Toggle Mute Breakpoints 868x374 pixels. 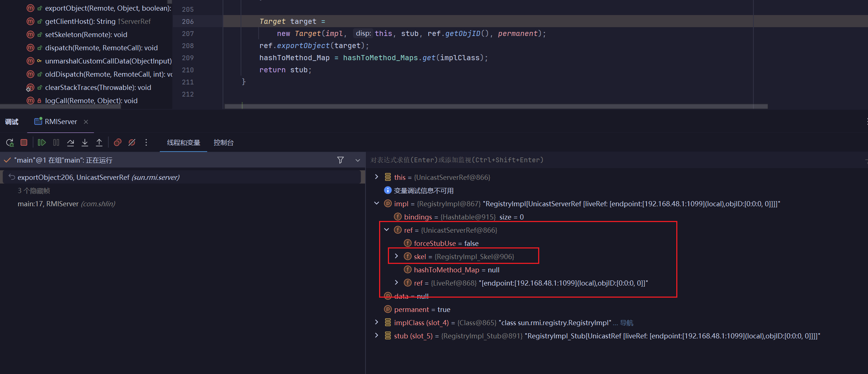click(132, 142)
